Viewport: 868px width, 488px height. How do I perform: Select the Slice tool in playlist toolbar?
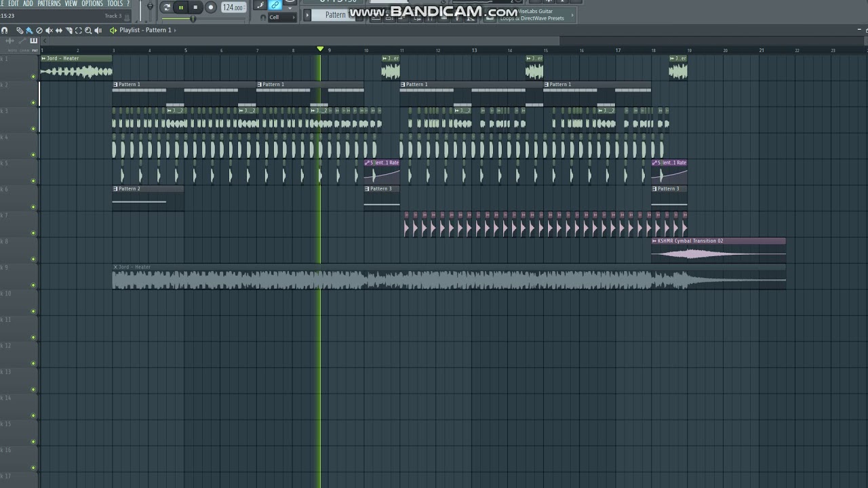pos(68,30)
